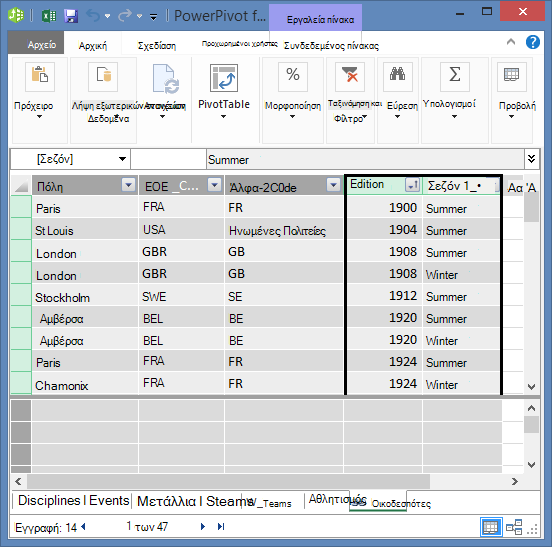Select data grid view toggle
Viewport: 552px width, 547px height.
pyautogui.click(x=491, y=527)
